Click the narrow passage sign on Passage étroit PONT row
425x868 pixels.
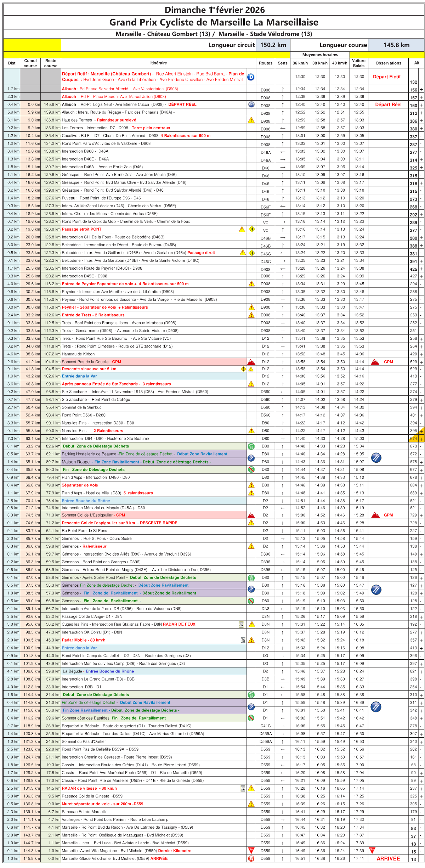click(x=251, y=229)
